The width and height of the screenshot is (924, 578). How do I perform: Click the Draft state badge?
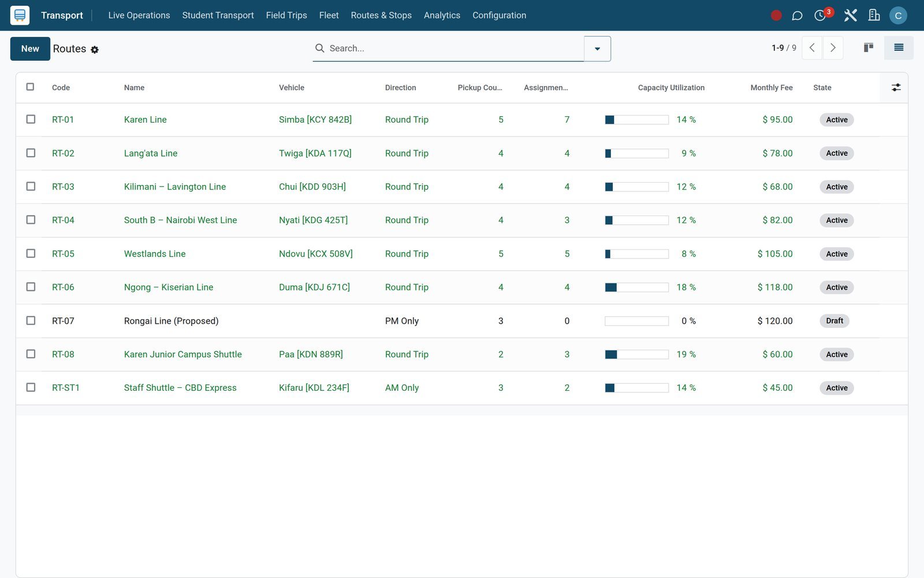tap(834, 321)
